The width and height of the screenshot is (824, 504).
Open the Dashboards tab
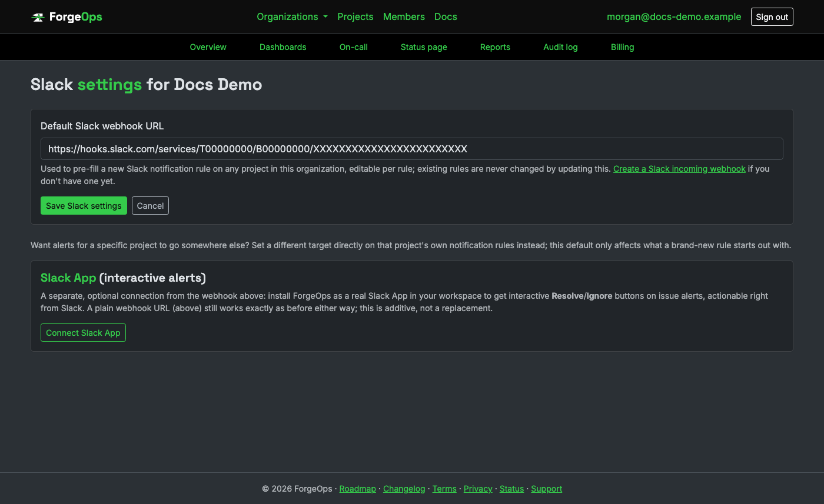click(283, 47)
